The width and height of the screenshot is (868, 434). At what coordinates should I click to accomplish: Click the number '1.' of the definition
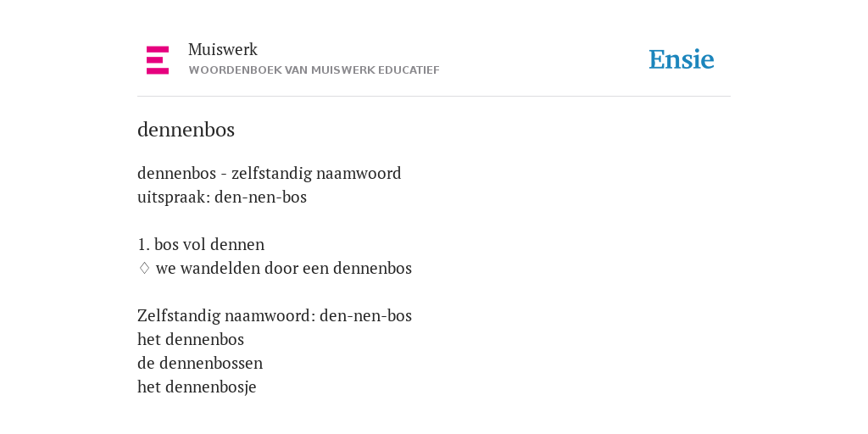(x=143, y=244)
